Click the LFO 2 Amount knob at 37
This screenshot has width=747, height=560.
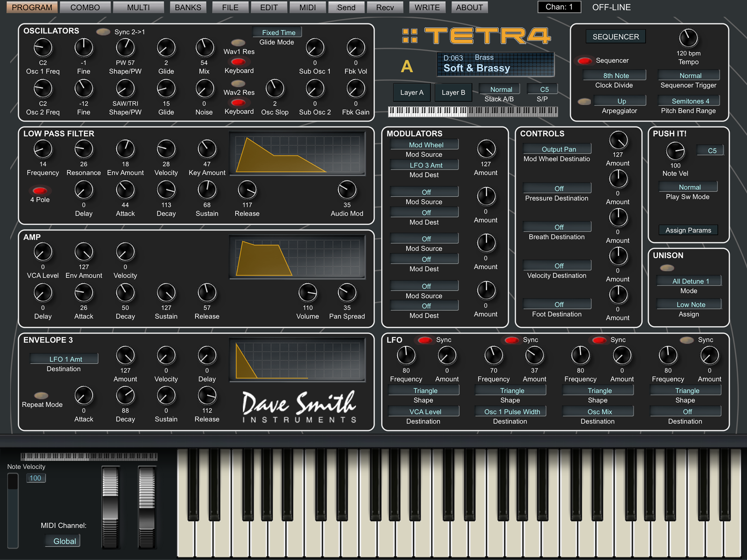534,356
